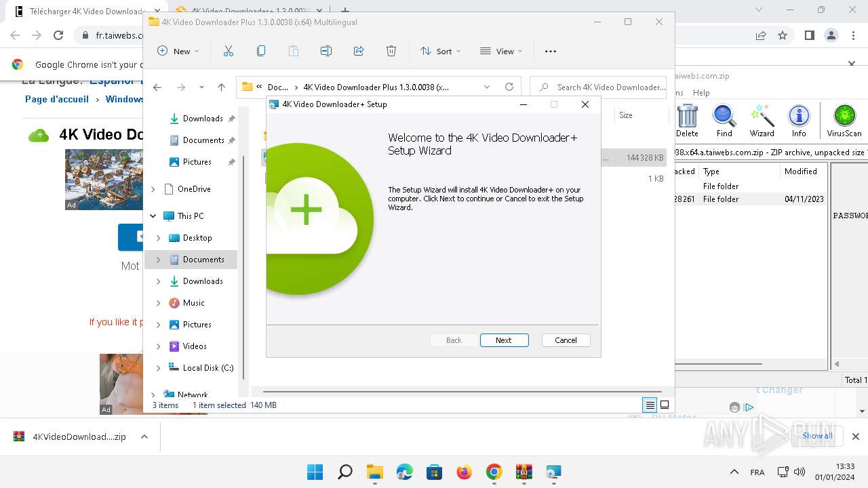
Task: Switch Explorer to details view
Action: 650,405
